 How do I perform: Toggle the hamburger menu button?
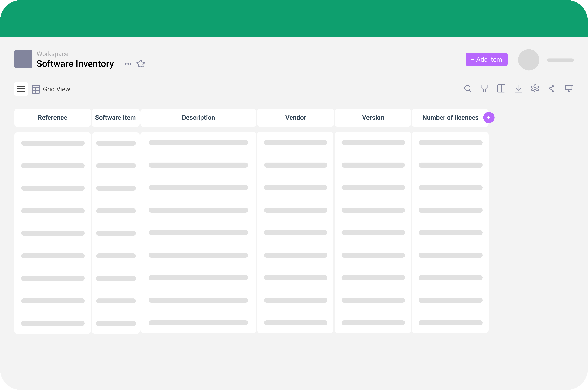(x=21, y=89)
